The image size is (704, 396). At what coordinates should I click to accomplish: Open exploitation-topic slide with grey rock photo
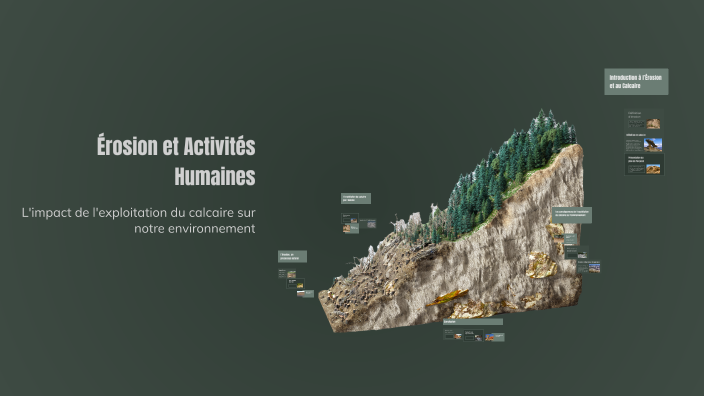tap(368, 224)
